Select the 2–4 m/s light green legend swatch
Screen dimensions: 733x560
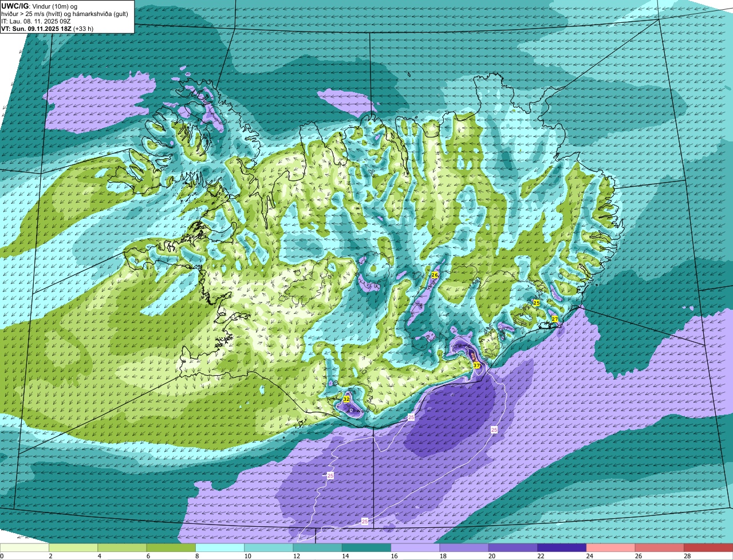click(x=73, y=547)
